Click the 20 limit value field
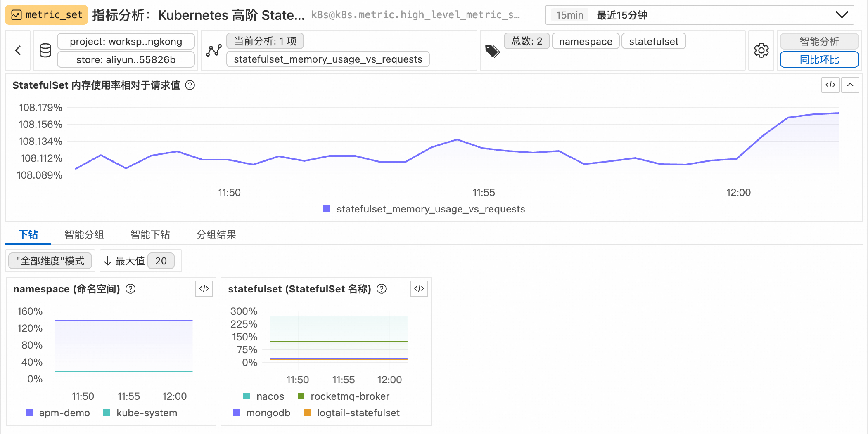Viewport: 868px width, 434px height. click(161, 261)
